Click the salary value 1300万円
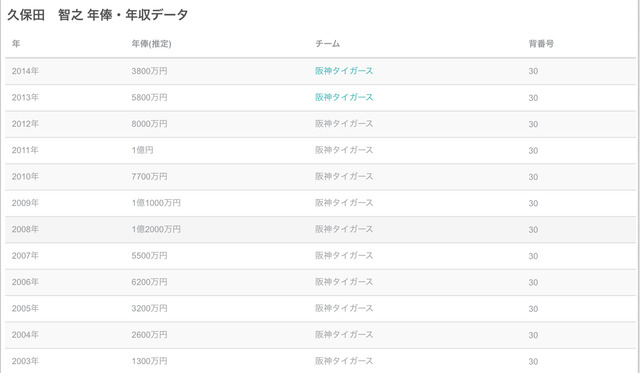This screenshot has width=640, height=373. tap(149, 361)
